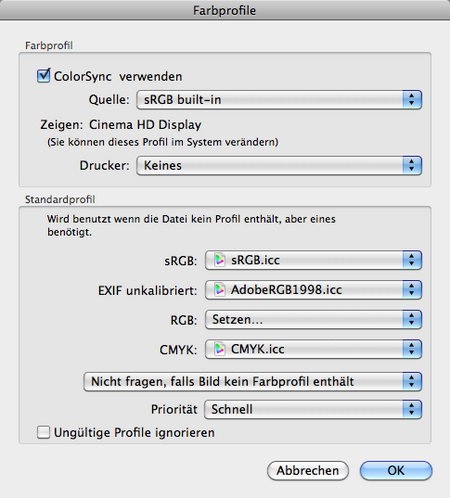This screenshot has width=450, height=498.
Task: Click the Priorität dropdown stepper arrows
Action: pyautogui.click(x=412, y=409)
